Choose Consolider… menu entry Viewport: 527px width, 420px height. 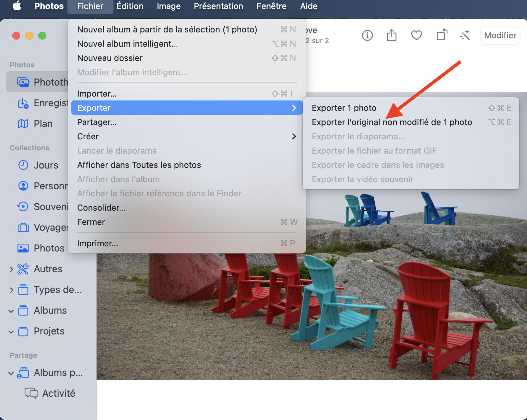187,208
